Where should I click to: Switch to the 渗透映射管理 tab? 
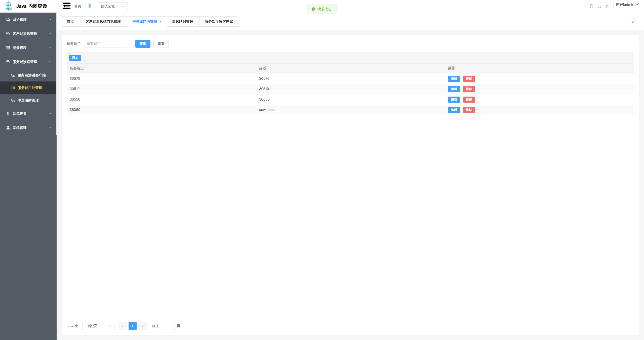pyautogui.click(x=183, y=22)
